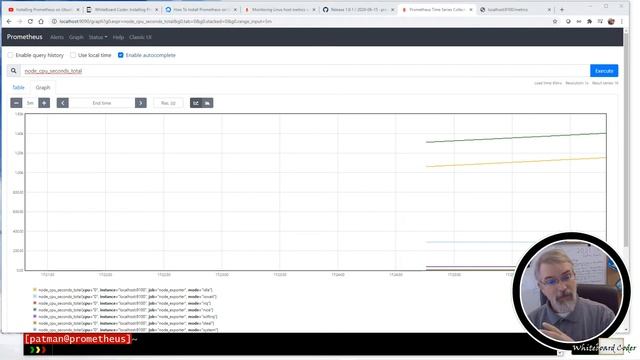Switch to the Whiteboard Coder browser tab
The width and height of the screenshot is (640, 360).
(122, 9)
